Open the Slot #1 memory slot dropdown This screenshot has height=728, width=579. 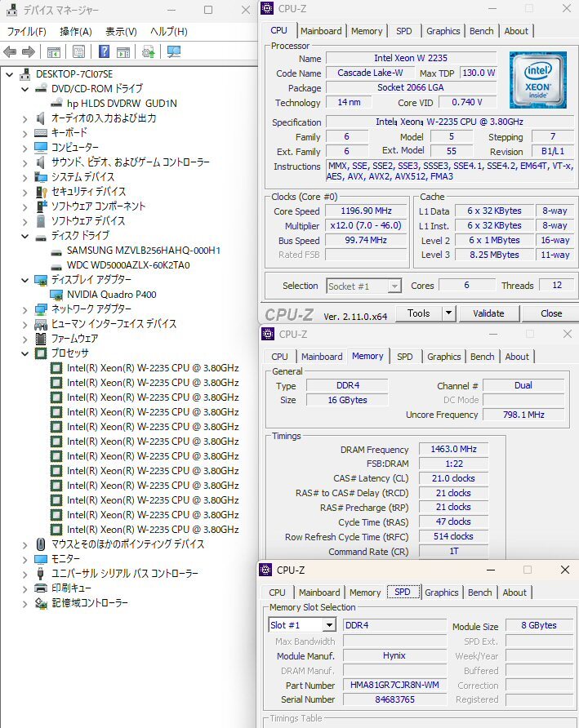(329, 625)
